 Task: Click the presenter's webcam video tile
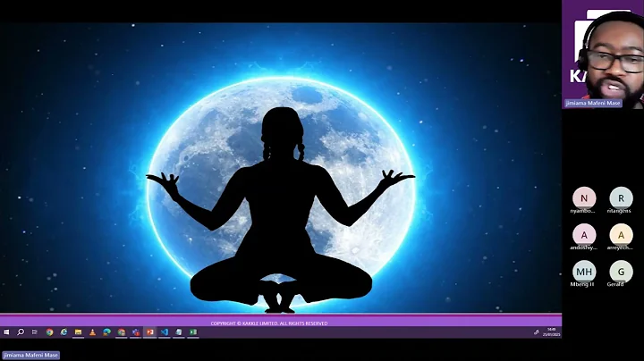(603, 54)
